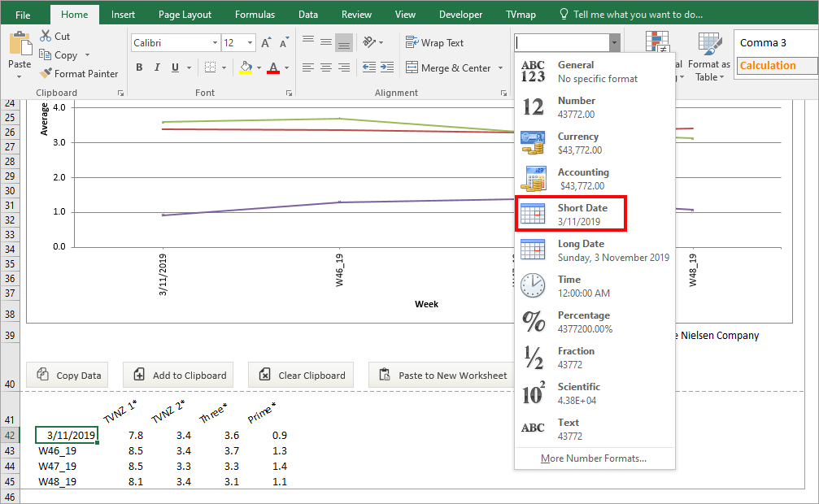The height and width of the screenshot is (504, 819).
Task: Choose General number format
Action: pyautogui.click(x=595, y=72)
